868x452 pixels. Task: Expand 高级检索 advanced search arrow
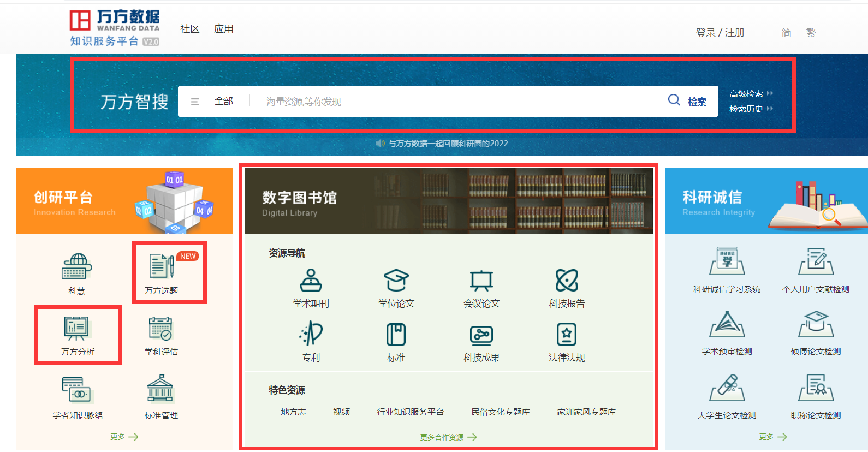pos(770,93)
